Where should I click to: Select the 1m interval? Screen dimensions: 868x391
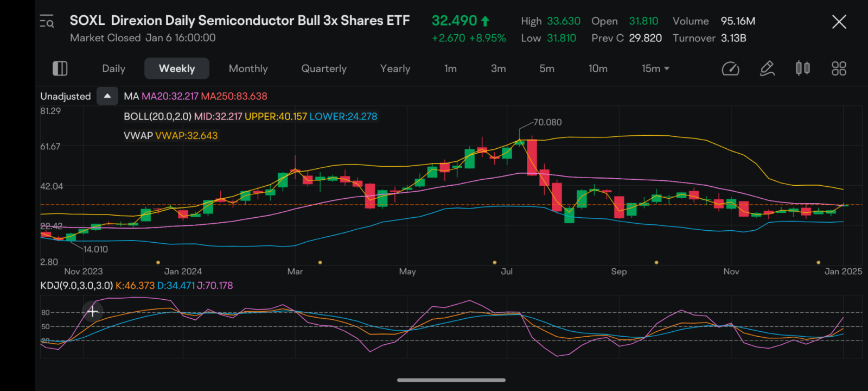450,68
